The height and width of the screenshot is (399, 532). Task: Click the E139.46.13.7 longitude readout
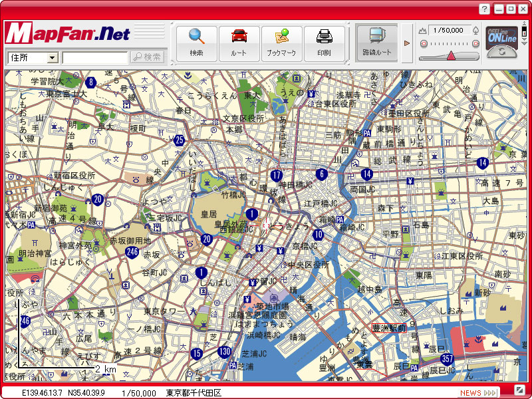(x=42, y=393)
